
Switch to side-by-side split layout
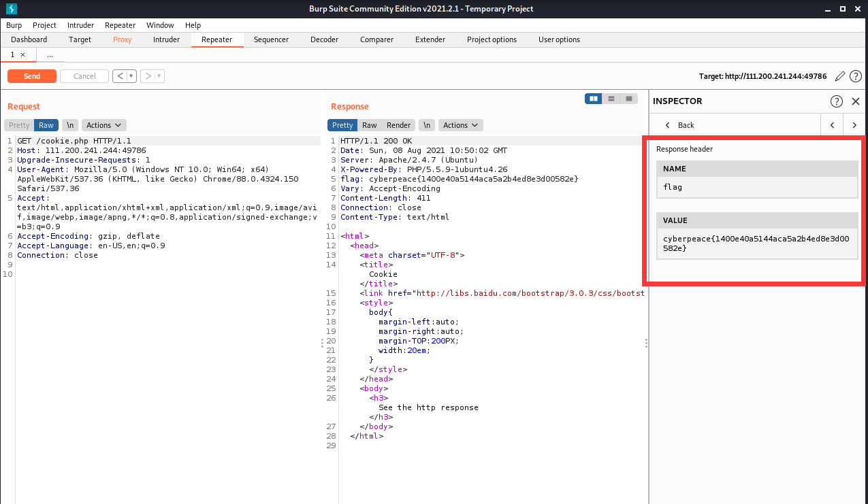(594, 99)
